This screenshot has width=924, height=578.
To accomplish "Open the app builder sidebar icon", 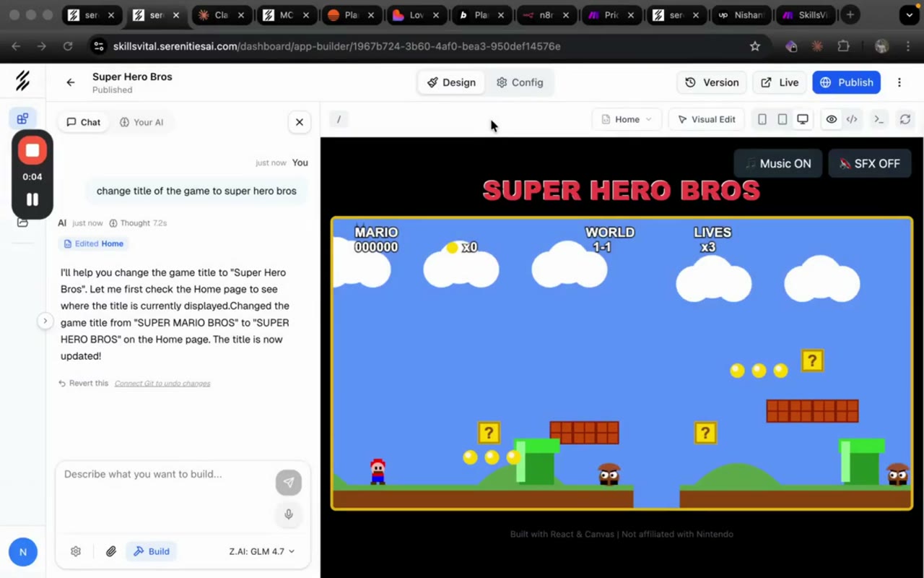I will [x=22, y=118].
